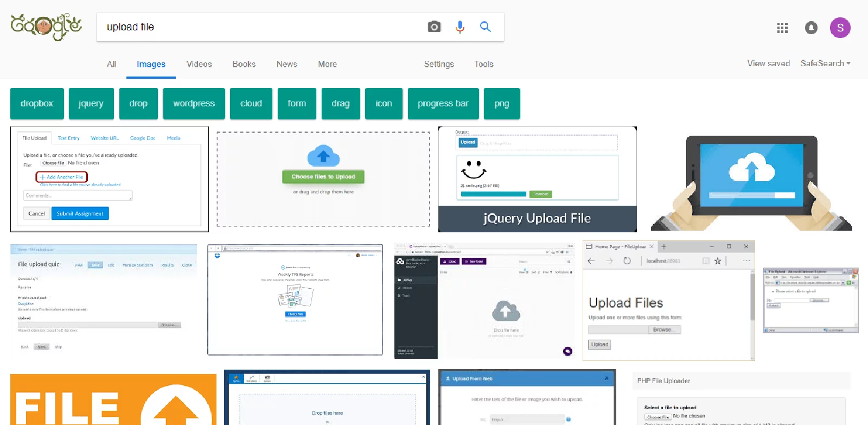Open the Upload Files browser page result

point(668,301)
